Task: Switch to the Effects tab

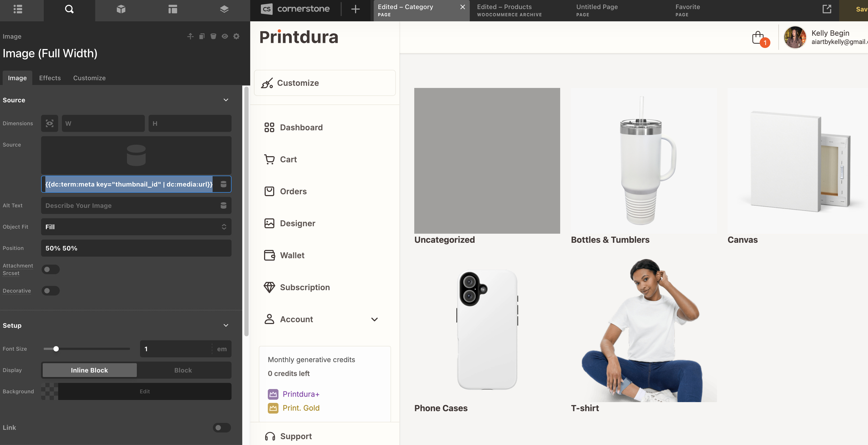Action: click(50, 78)
